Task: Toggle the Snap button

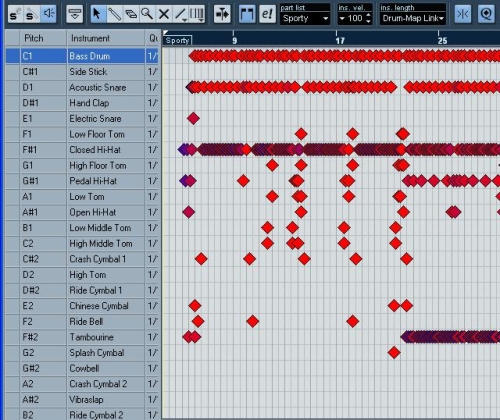Action: [x=463, y=14]
